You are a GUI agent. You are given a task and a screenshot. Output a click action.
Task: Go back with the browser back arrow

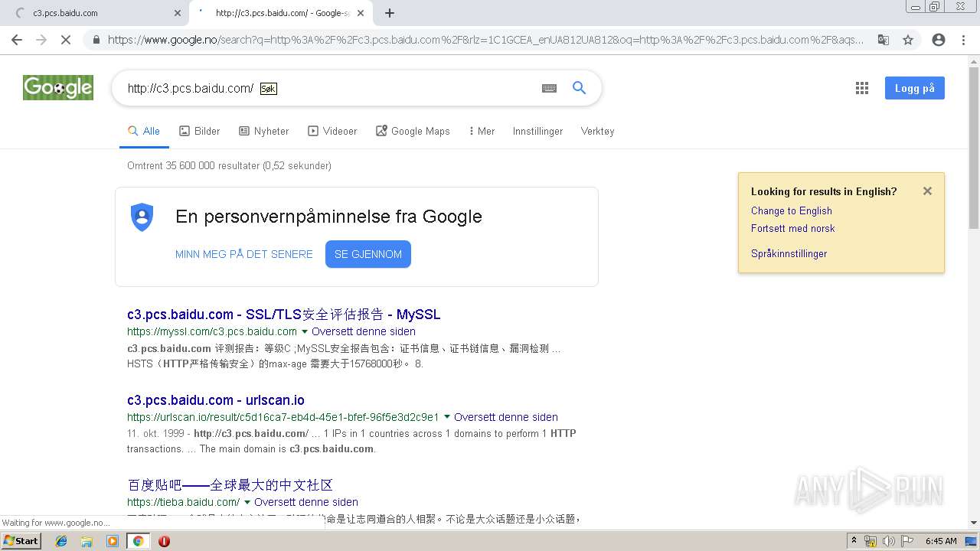(x=17, y=40)
